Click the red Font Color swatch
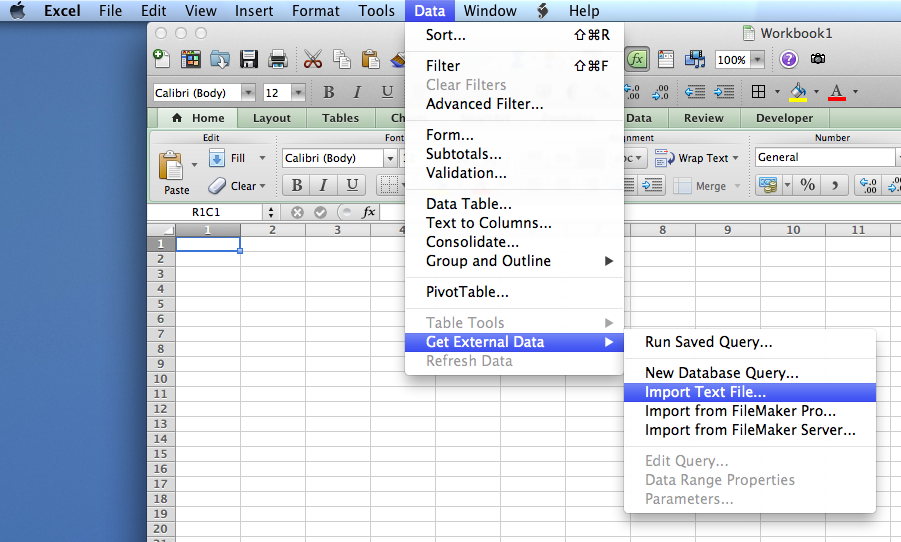This screenshot has height=542, width=901. [x=837, y=92]
